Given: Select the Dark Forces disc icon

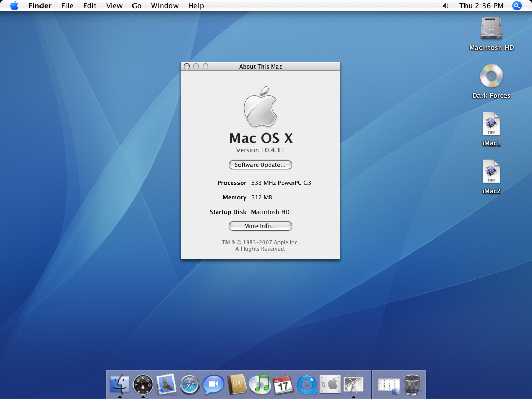Looking at the screenshot, I should coord(491,76).
